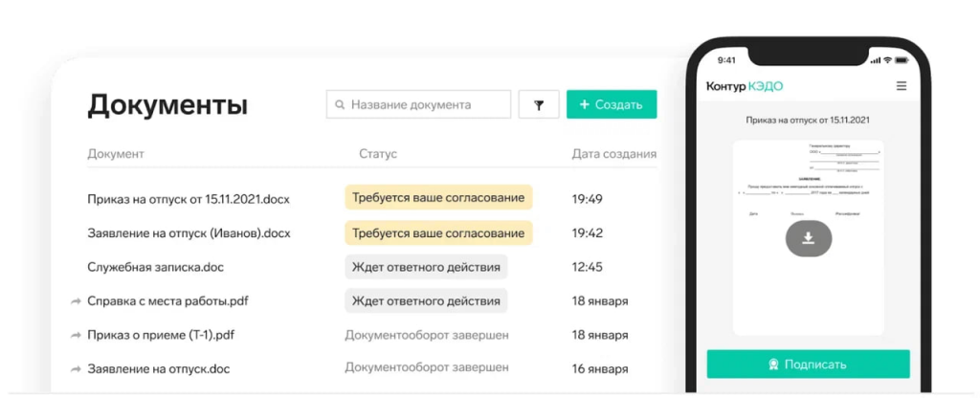Click the 12:45 creation time
The width and height of the screenshot is (980, 398).
587,268
